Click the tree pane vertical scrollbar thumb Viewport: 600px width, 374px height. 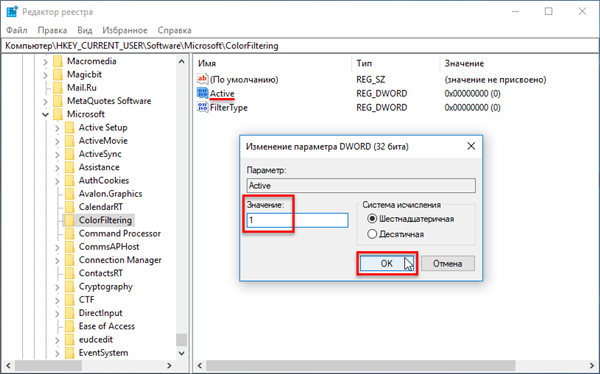[181, 340]
